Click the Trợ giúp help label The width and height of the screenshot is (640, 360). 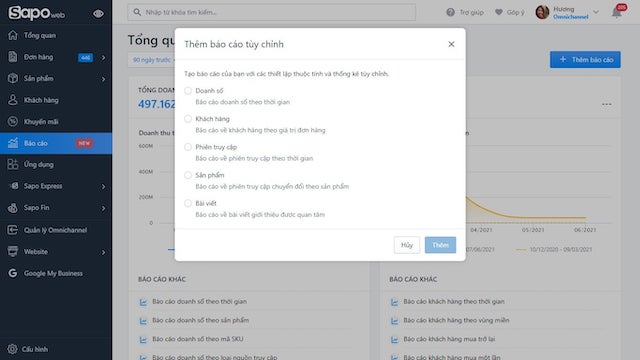click(471, 12)
